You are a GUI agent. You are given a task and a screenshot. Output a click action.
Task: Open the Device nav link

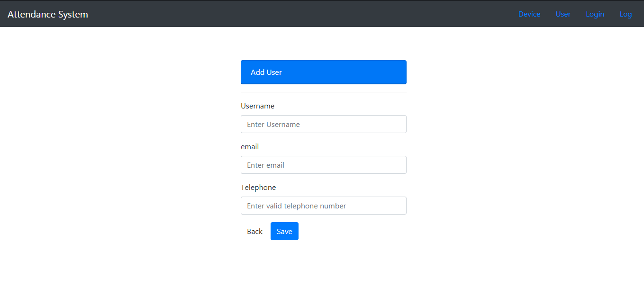[529, 14]
